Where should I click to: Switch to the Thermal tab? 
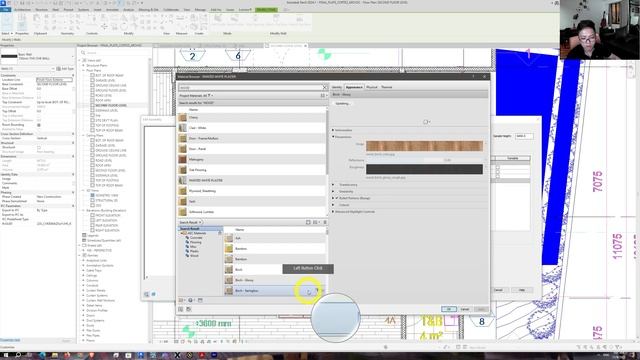point(386,87)
